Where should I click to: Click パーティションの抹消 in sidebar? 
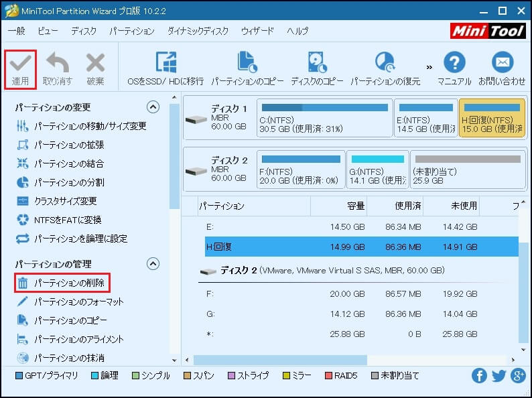click(60, 358)
